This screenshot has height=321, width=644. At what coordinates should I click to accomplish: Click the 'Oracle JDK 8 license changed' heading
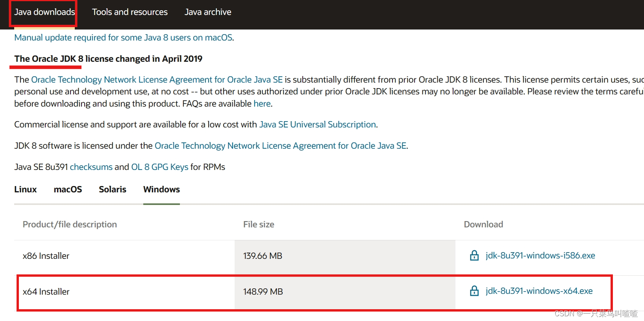(x=108, y=59)
